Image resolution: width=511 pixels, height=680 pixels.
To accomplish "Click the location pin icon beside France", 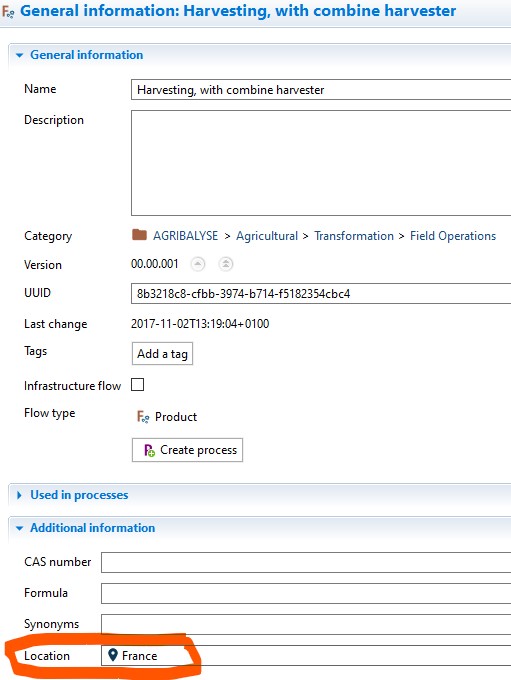I will pyautogui.click(x=113, y=655).
